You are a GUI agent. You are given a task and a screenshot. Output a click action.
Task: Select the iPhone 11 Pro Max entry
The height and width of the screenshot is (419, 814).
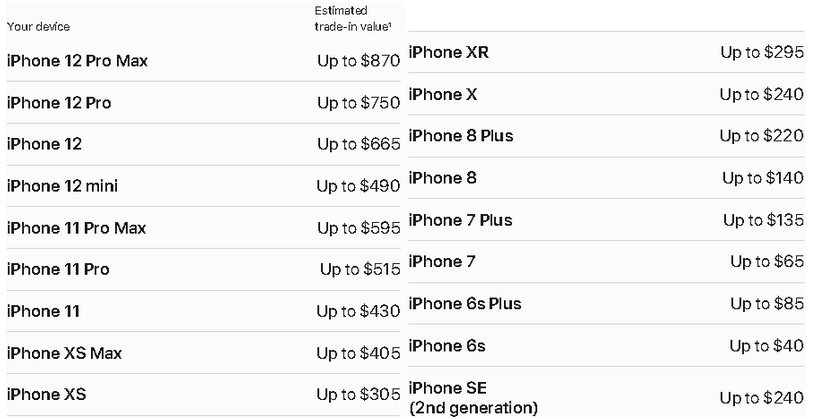76,228
